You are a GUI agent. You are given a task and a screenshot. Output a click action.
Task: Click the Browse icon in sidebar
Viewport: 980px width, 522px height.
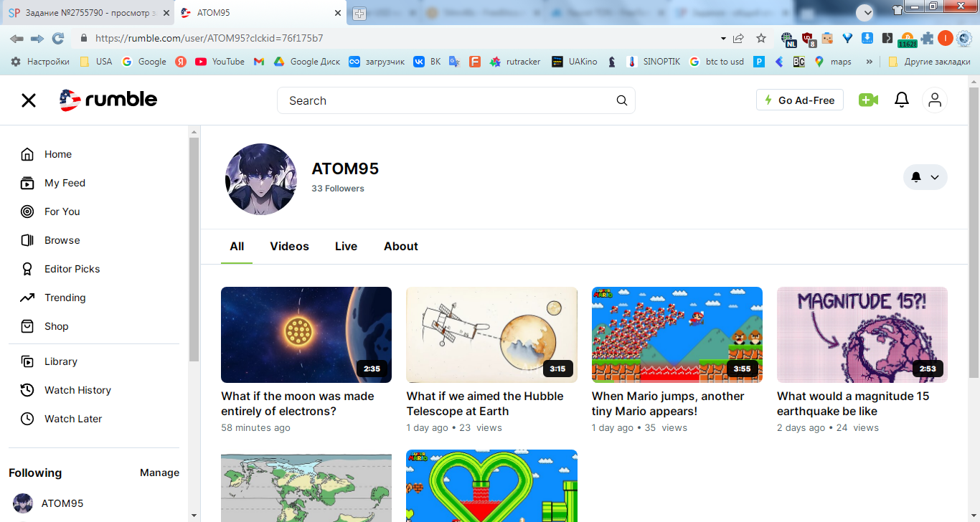tap(27, 240)
